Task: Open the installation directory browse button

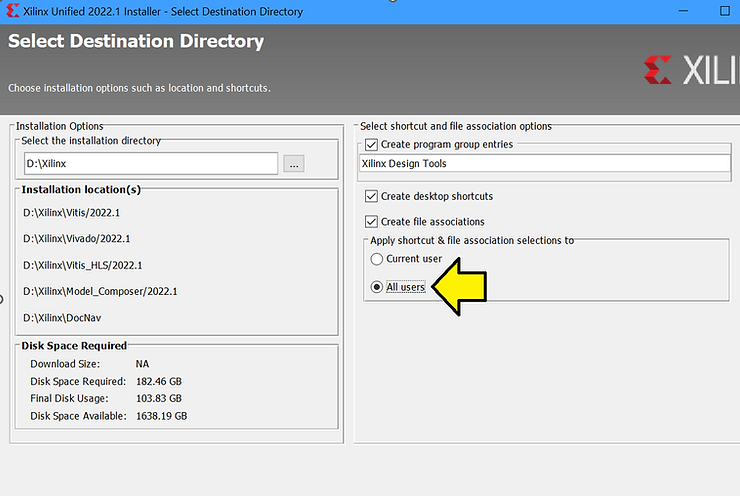Action: (293, 164)
